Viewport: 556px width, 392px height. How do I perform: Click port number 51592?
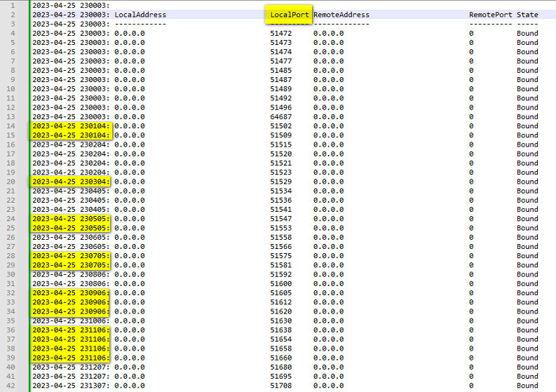281,274
